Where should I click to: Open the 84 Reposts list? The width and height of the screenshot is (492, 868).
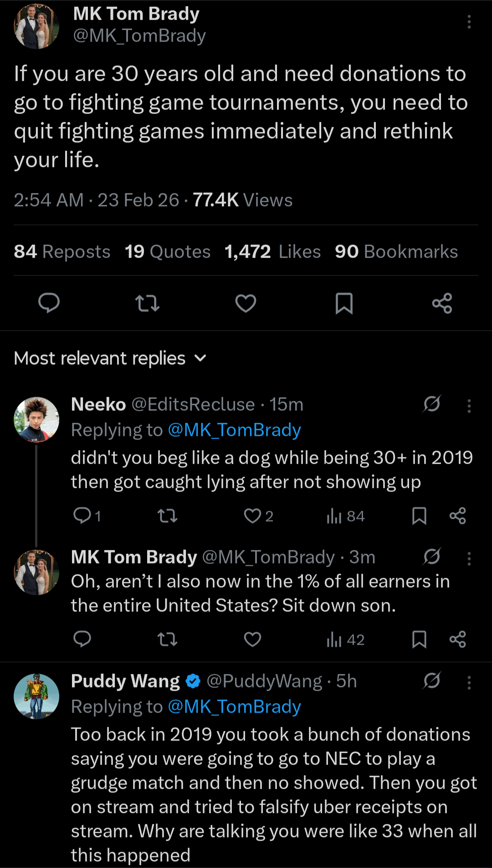(x=62, y=252)
